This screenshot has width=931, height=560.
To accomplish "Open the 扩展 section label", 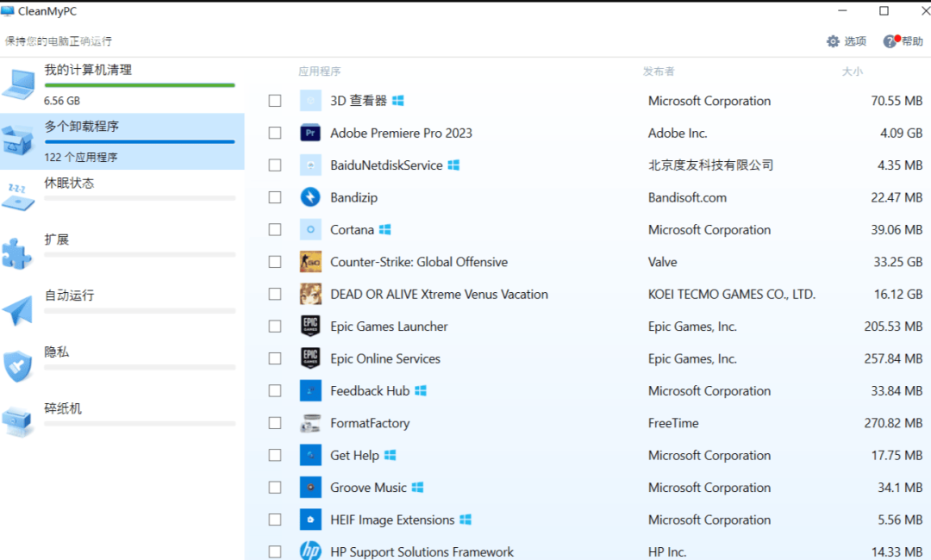I will (56, 239).
